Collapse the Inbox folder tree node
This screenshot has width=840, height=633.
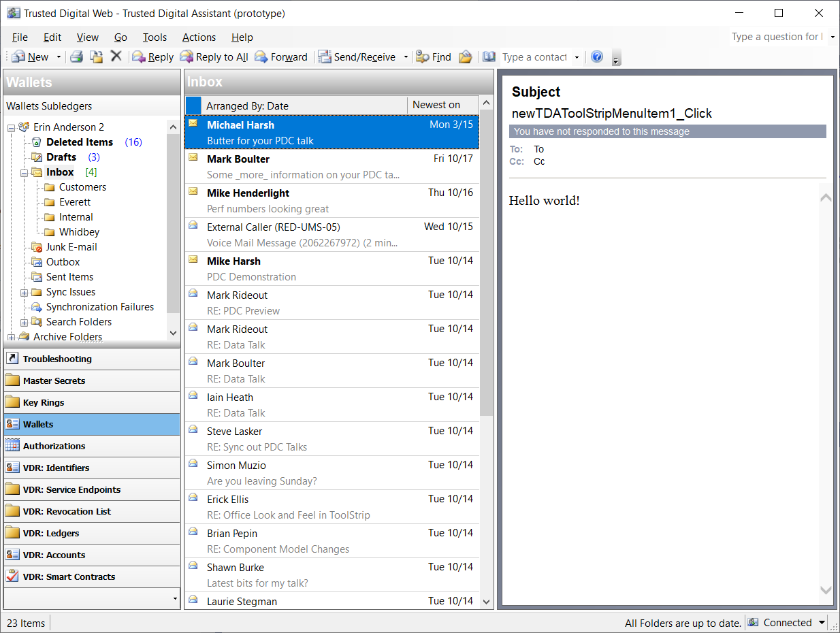[x=25, y=173]
